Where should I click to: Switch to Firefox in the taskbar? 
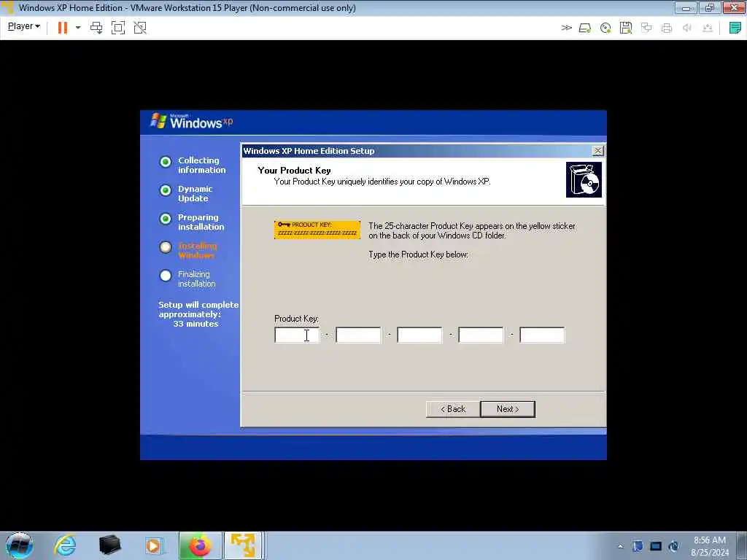coord(200,545)
